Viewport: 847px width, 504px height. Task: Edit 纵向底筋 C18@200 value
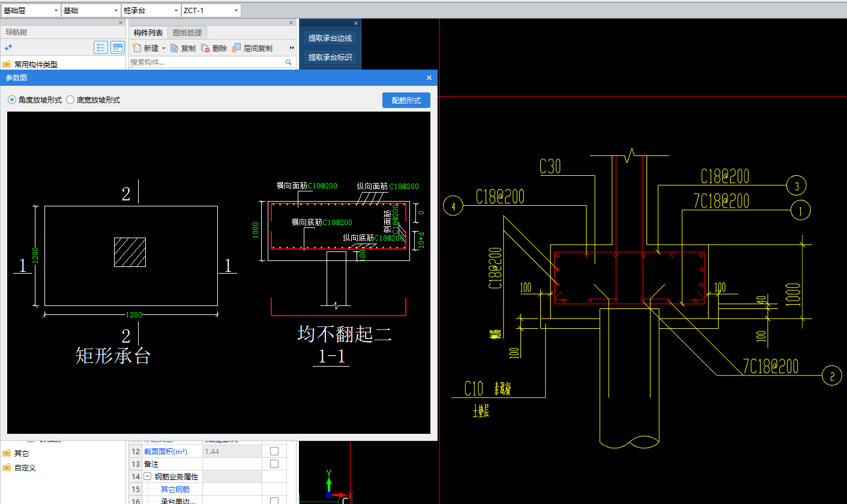tap(389, 238)
